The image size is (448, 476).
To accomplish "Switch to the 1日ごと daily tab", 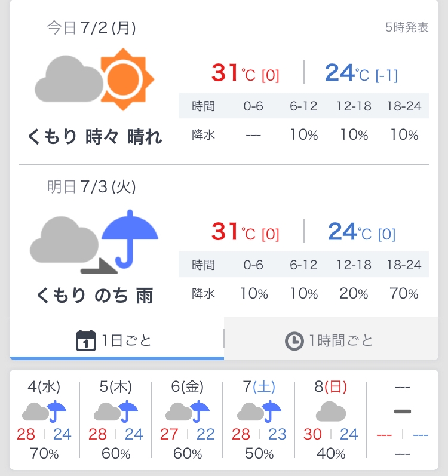I will pyautogui.click(x=116, y=340).
